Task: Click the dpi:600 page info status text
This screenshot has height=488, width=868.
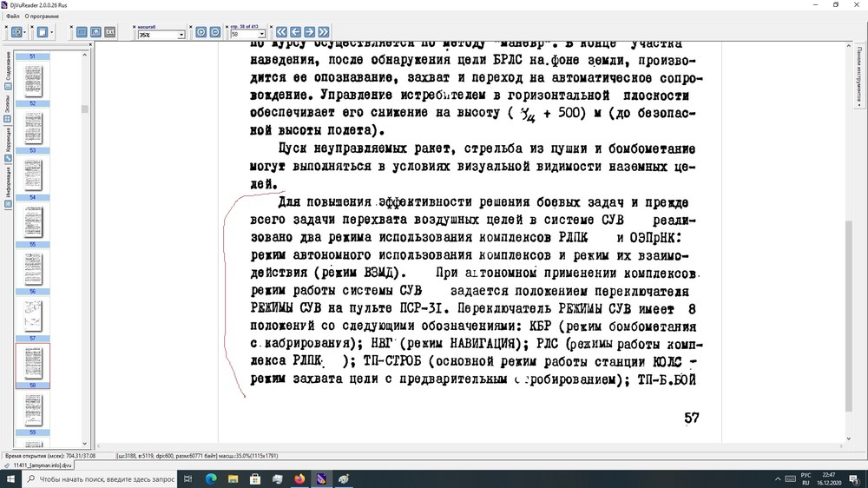Action: click(x=196, y=456)
